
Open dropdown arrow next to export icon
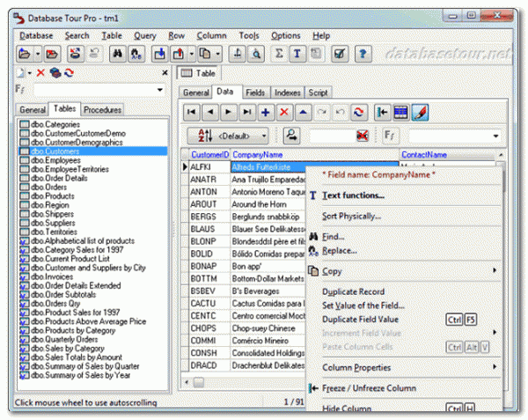(x=192, y=54)
